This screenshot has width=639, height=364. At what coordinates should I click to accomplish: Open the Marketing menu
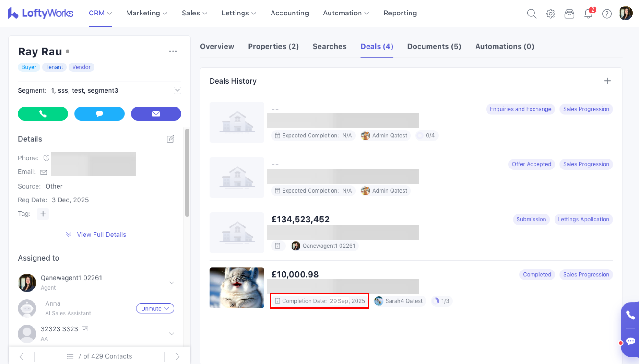[146, 13]
